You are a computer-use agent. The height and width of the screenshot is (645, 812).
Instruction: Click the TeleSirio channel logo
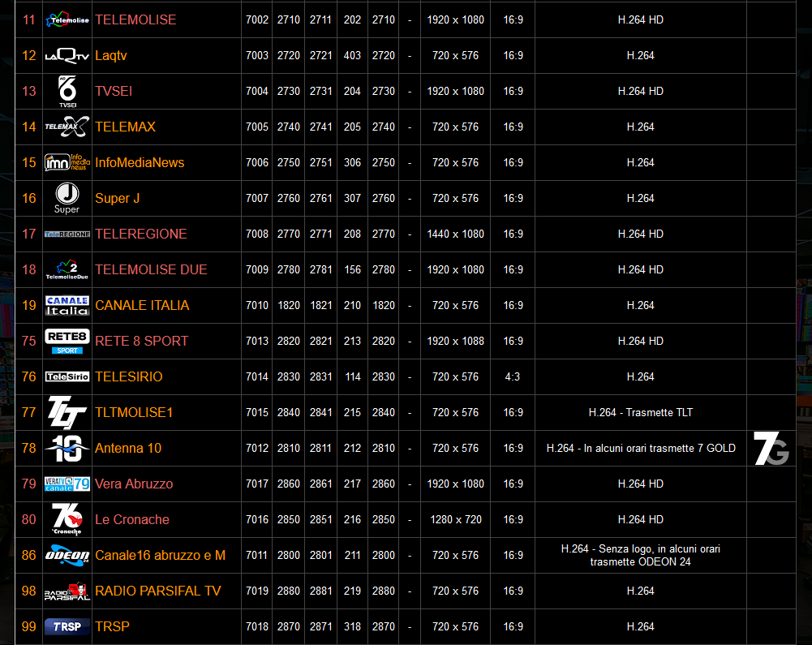coord(67,376)
